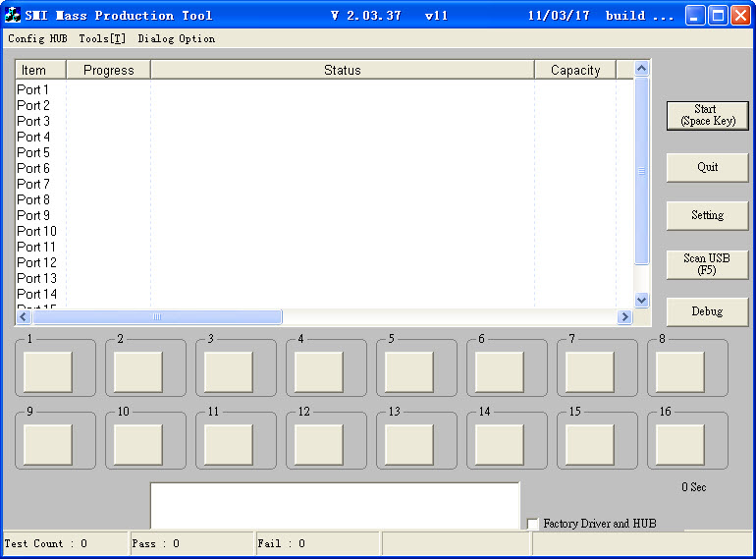The height and width of the screenshot is (559, 756).
Task: Open the Setting button
Action: point(707,215)
